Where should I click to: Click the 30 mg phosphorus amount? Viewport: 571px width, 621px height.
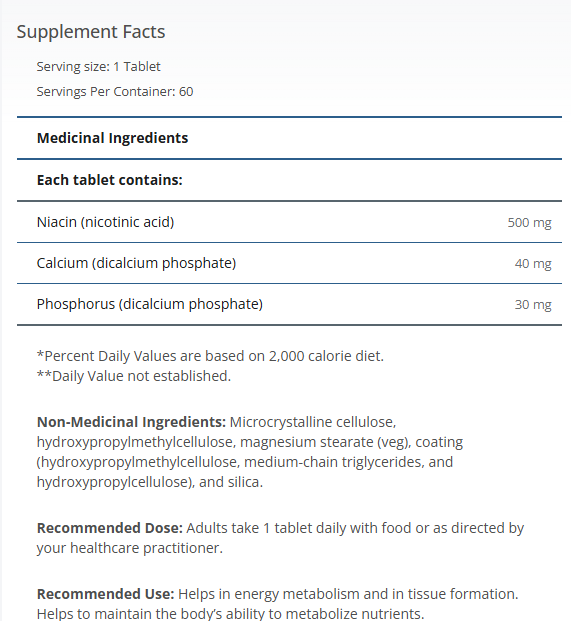tap(533, 305)
